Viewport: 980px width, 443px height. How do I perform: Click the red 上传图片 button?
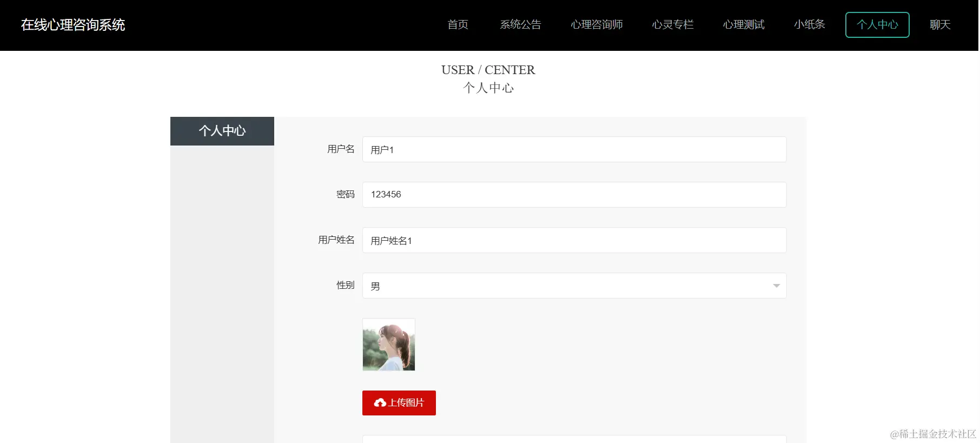tap(399, 403)
